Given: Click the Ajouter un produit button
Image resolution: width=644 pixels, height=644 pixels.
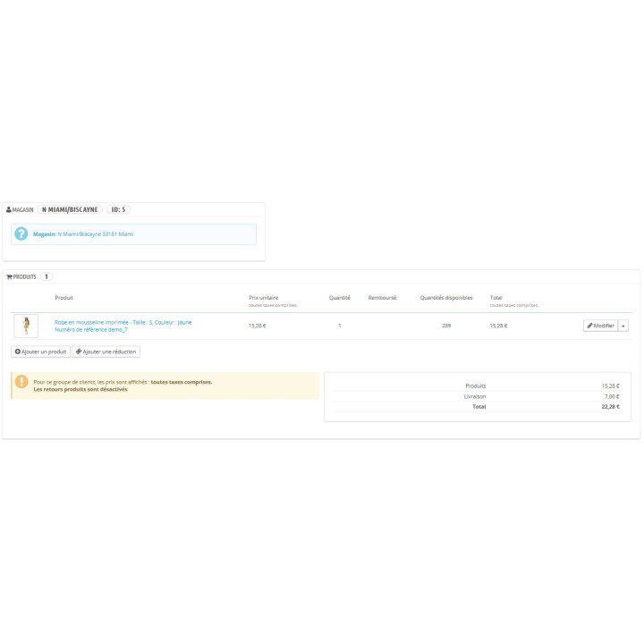Looking at the screenshot, I should tap(40, 352).
